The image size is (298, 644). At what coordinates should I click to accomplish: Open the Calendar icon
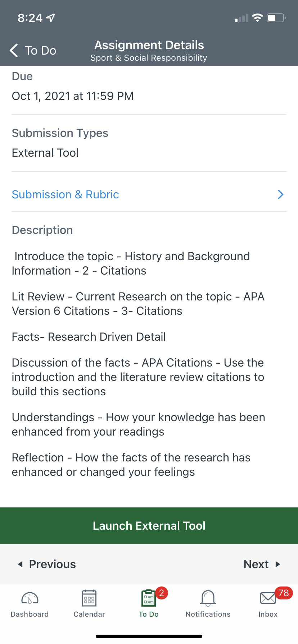click(89, 598)
